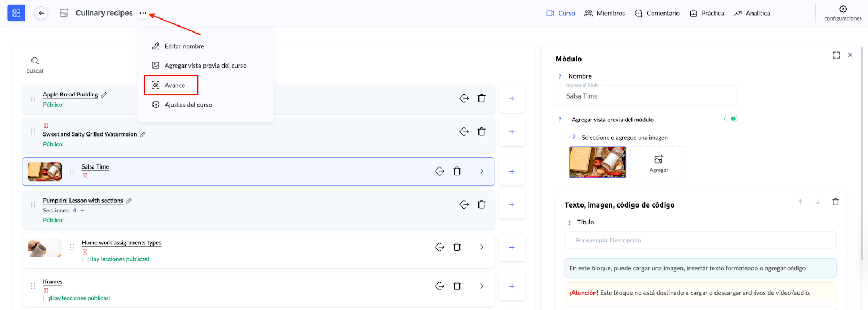Expand the Iframes module chevron
Image resolution: width=868 pixels, height=310 pixels.
482,286
